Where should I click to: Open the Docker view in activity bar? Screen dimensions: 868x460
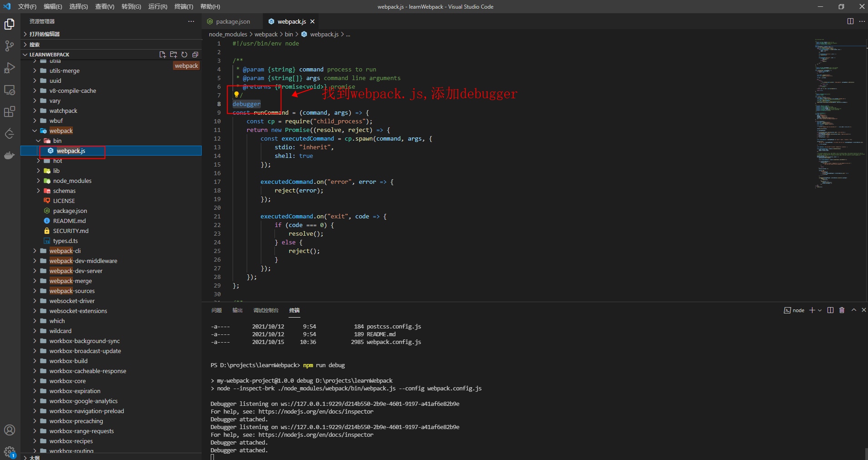tap(10, 155)
